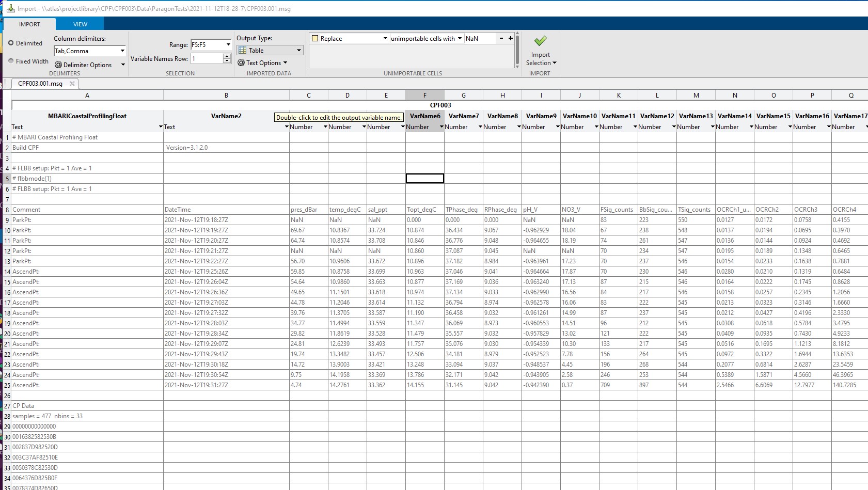Click the Delimiter Options gear icon
Screen dimensions: 868x490
tap(58, 65)
